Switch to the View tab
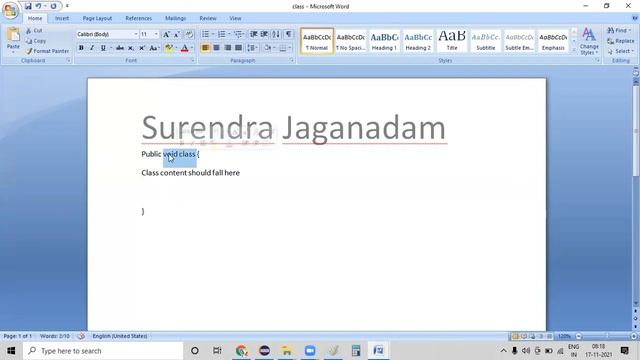This screenshot has width=640, height=360. pos(235,18)
